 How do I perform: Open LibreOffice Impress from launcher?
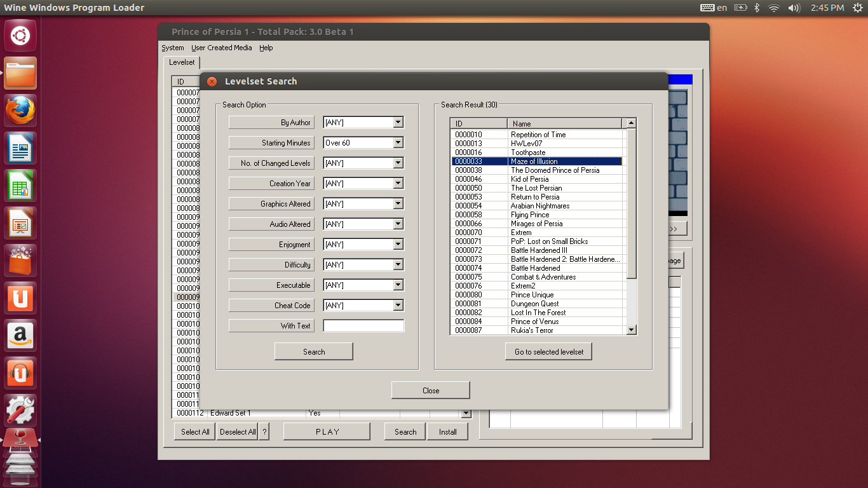pos(20,223)
